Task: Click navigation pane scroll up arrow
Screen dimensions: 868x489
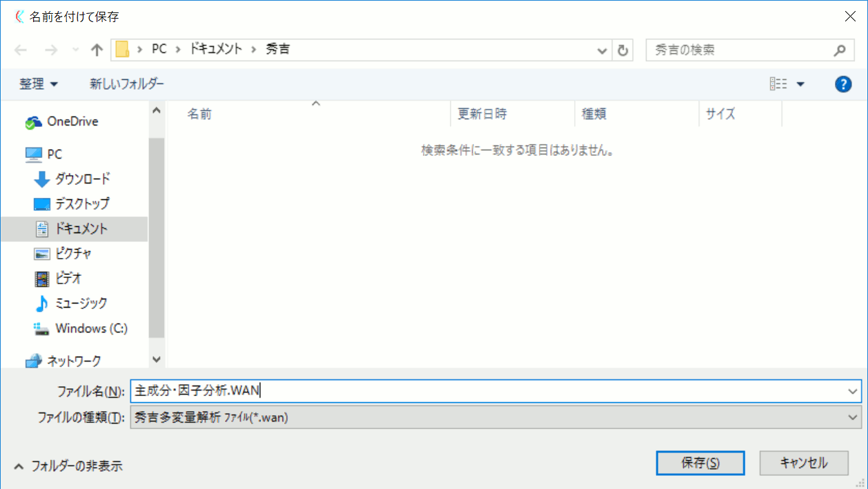Action: click(x=156, y=111)
